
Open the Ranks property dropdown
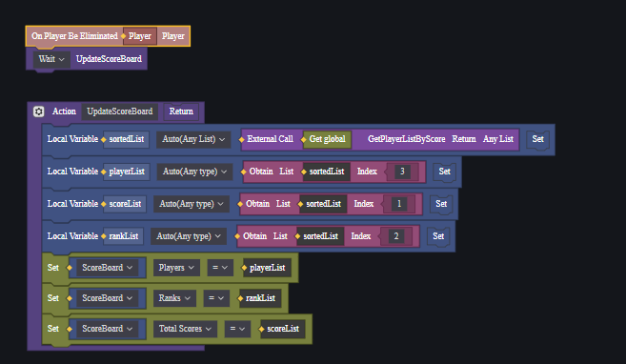click(x=174, y=298)
